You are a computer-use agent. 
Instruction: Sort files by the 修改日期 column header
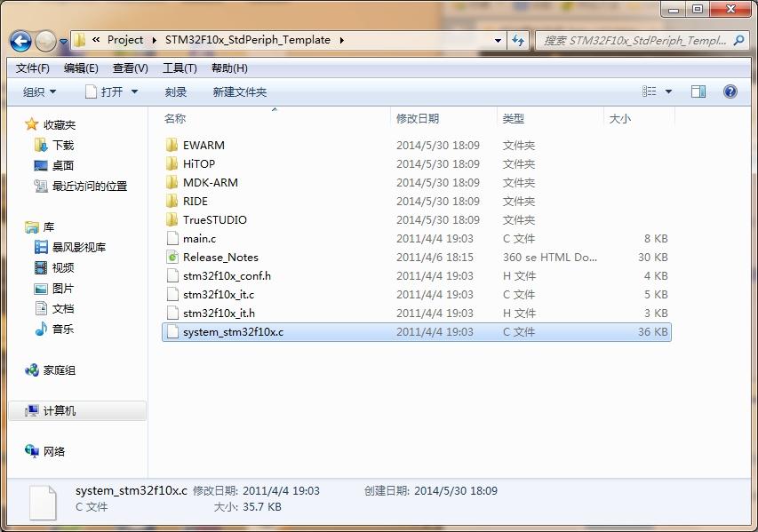[418, 118]
